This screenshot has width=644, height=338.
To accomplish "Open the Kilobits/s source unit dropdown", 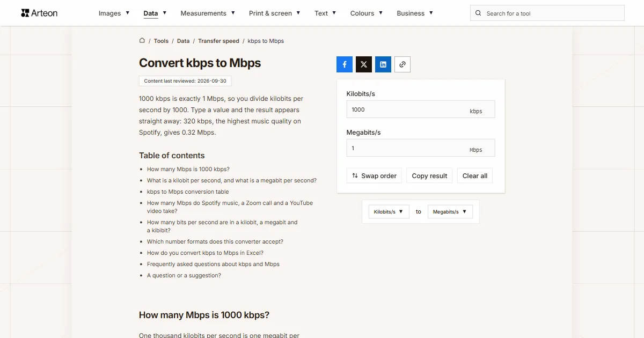I will click(x=389, y=212).
